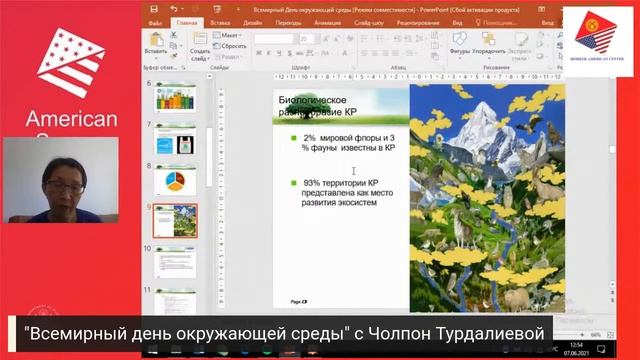Select slide 9 thumbnail

tap(176, 221)
